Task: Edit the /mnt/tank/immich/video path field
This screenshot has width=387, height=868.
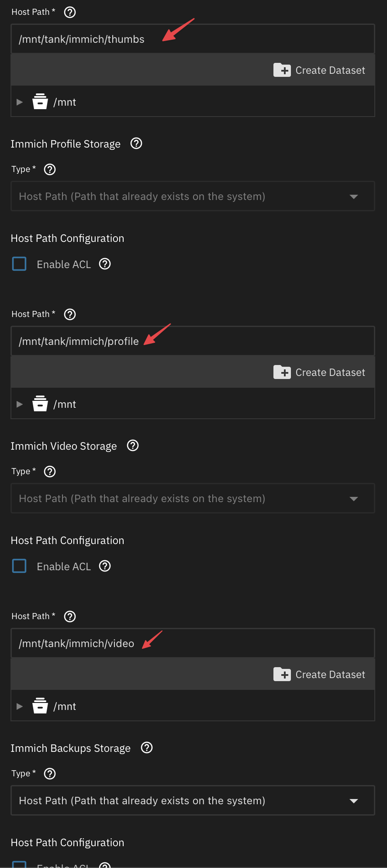Action: (x=193, y=643)
